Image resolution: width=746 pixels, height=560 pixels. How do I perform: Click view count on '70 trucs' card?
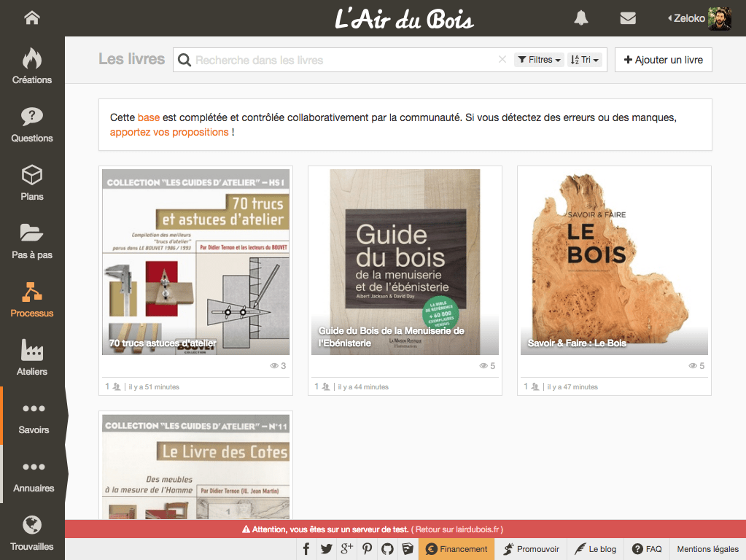279,366
